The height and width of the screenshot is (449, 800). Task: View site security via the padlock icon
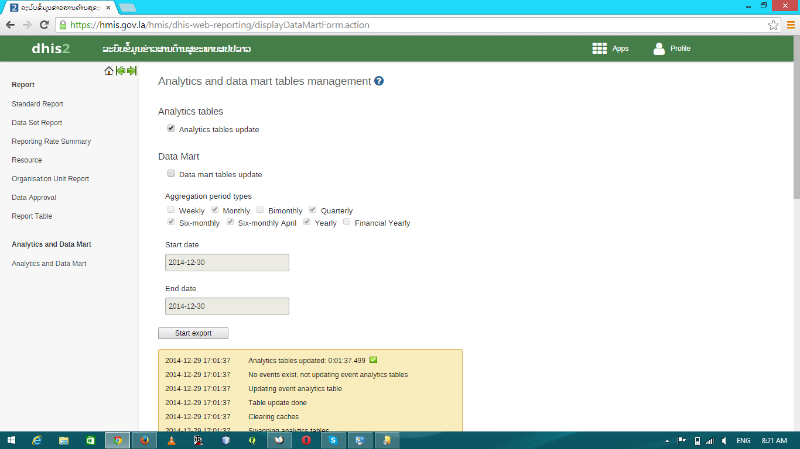pyautogui.click(x=63, y=25)
